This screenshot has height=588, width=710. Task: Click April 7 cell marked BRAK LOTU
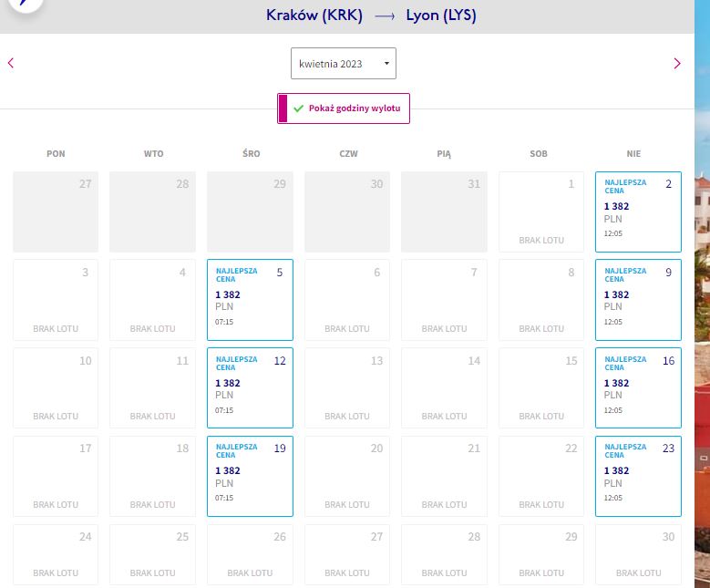coord(444,300)
